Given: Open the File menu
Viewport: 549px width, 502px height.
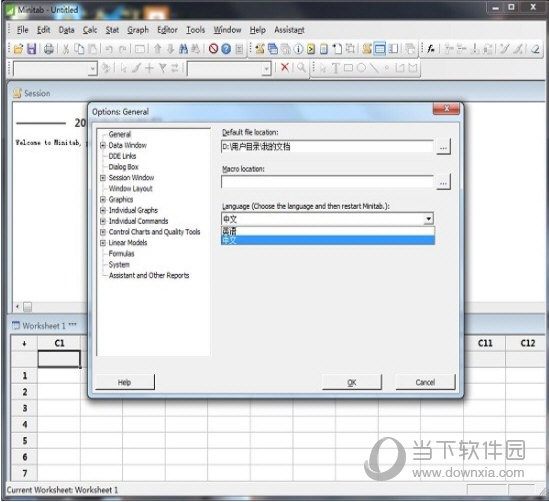Looking at the screenshot, I should pos(22,30).
